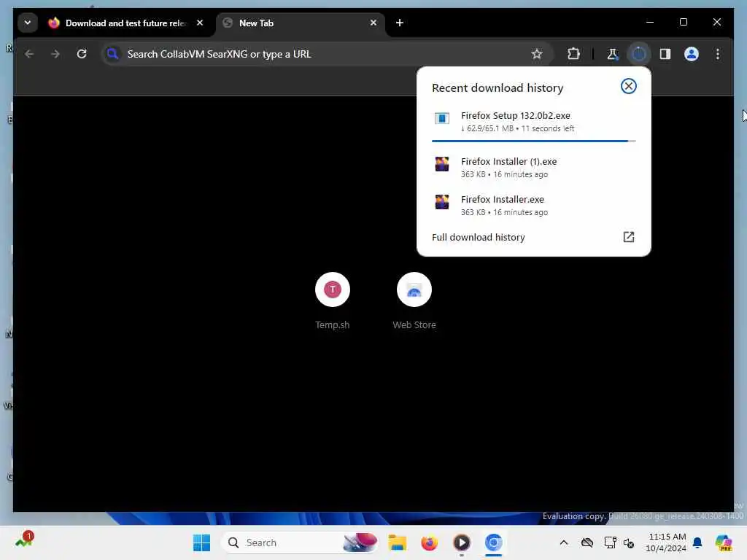Click the Firefox Installer (1).exe icon

pyautogui.click(x=441, y=164)
